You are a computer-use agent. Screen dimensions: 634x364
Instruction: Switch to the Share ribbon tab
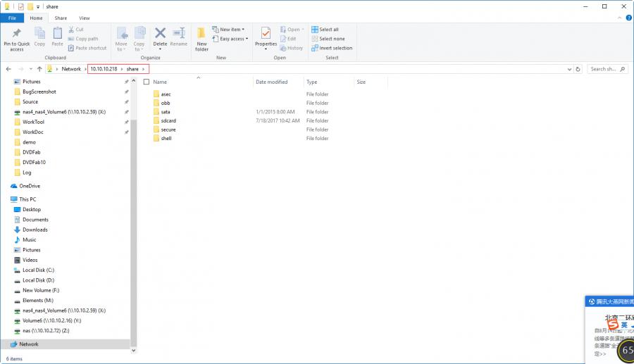pos(61,18)
